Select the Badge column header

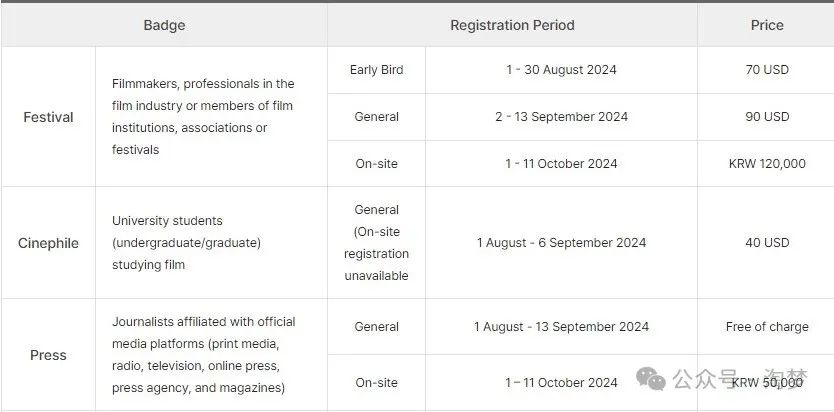click(x=164, y=25)
